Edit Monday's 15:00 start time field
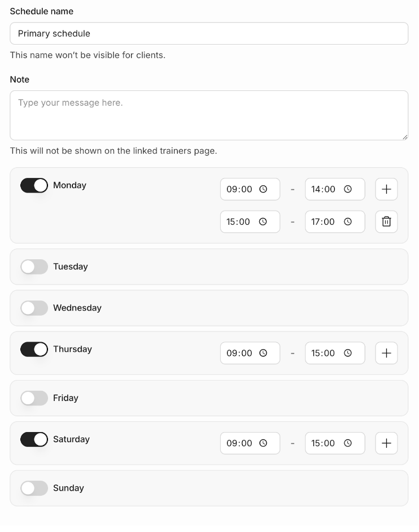The height and width of the screenshot is (532, 419). [250, 221]
